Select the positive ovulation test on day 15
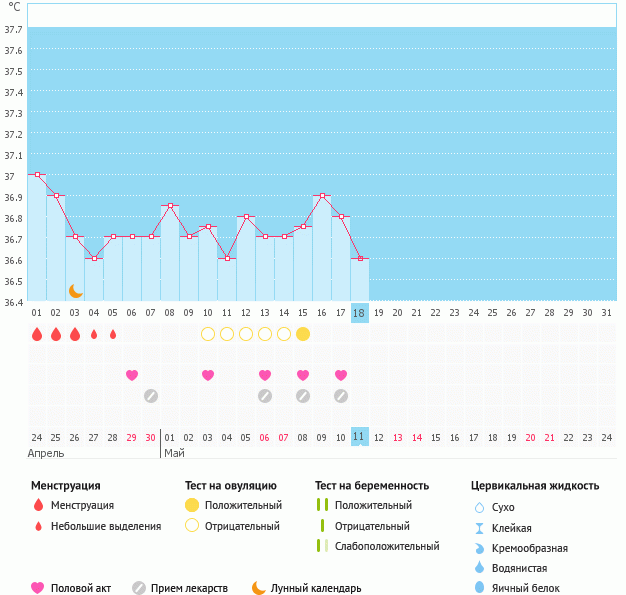This screenshot has width=626, height=595. coord(303,334)
